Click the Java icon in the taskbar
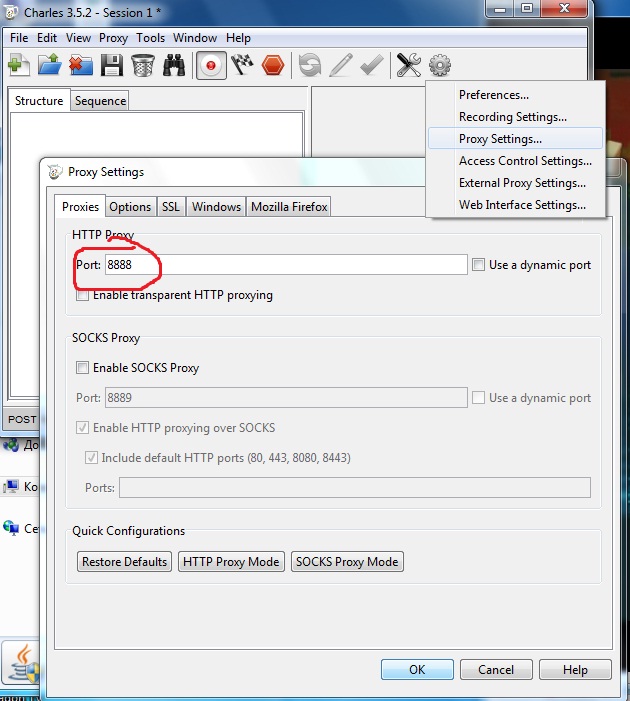This screenshot has width=630, height=701. click(25, 663)
